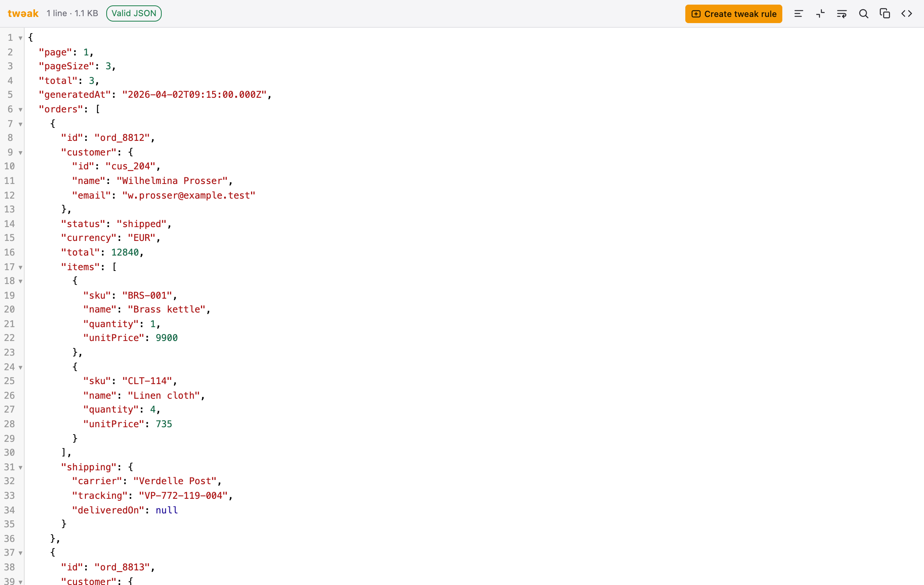This screenshot has height=585, width=924.
Task: Click the format/beautify lines icon
Action: [x=799, y=14]
